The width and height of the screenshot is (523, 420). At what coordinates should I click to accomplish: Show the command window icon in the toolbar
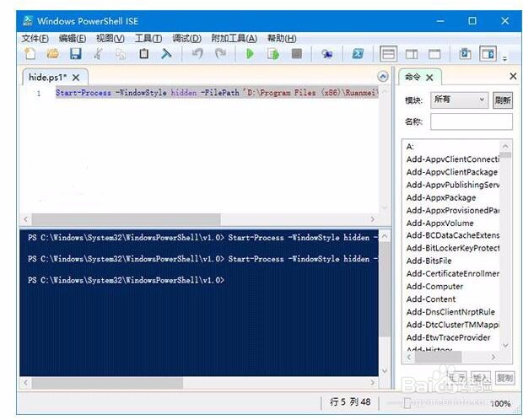tap(465, 54)
